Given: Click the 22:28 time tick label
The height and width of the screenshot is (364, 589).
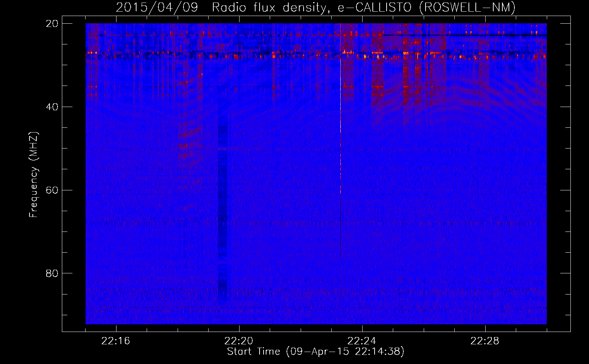Looking at the screenshot, I should tap(485, 341).
